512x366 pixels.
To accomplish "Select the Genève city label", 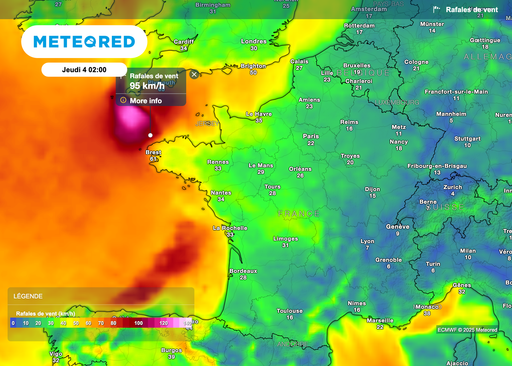I will point(398,227).
